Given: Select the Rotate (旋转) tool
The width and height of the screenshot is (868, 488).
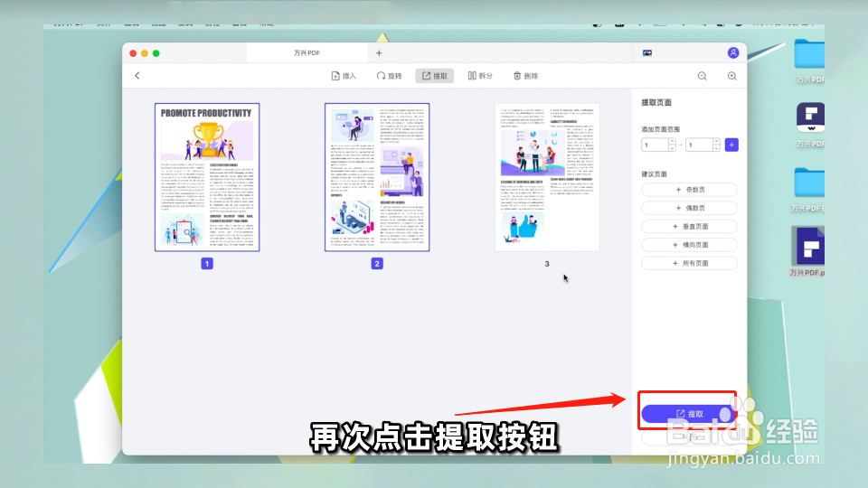Looking at the screenshot, I should (x=389, y=76).
